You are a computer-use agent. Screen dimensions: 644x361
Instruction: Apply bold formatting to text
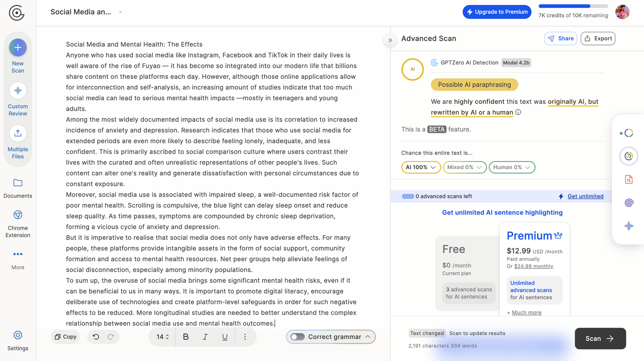(186, 337)
